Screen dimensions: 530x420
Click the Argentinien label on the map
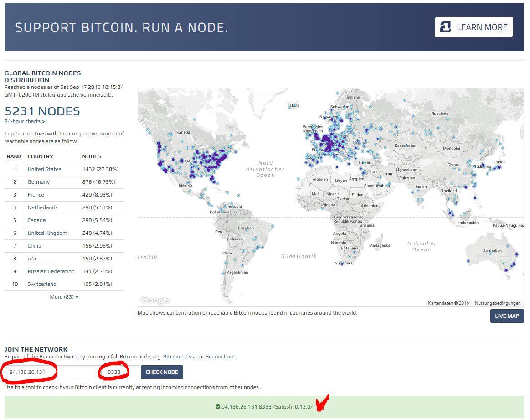tap(237, 272)
